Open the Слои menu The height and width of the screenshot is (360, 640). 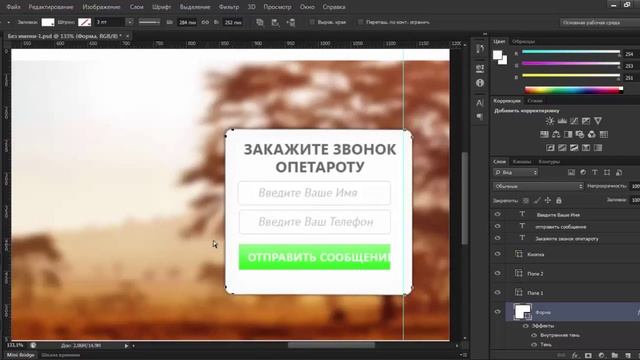point(137,7)
